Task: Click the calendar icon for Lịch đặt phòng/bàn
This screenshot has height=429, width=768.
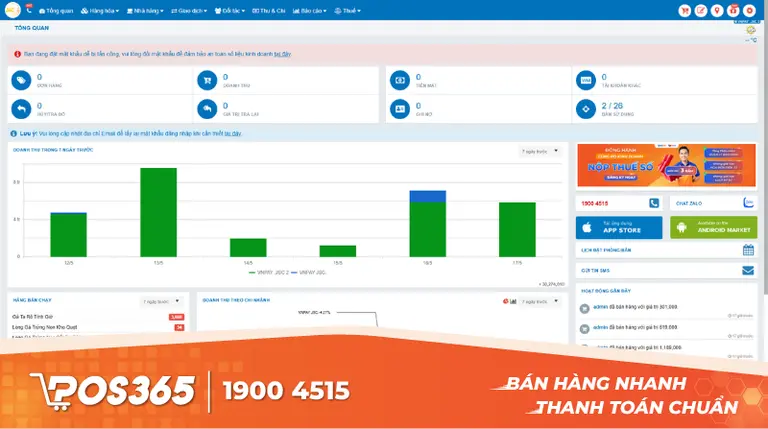Action: point(748,250)
